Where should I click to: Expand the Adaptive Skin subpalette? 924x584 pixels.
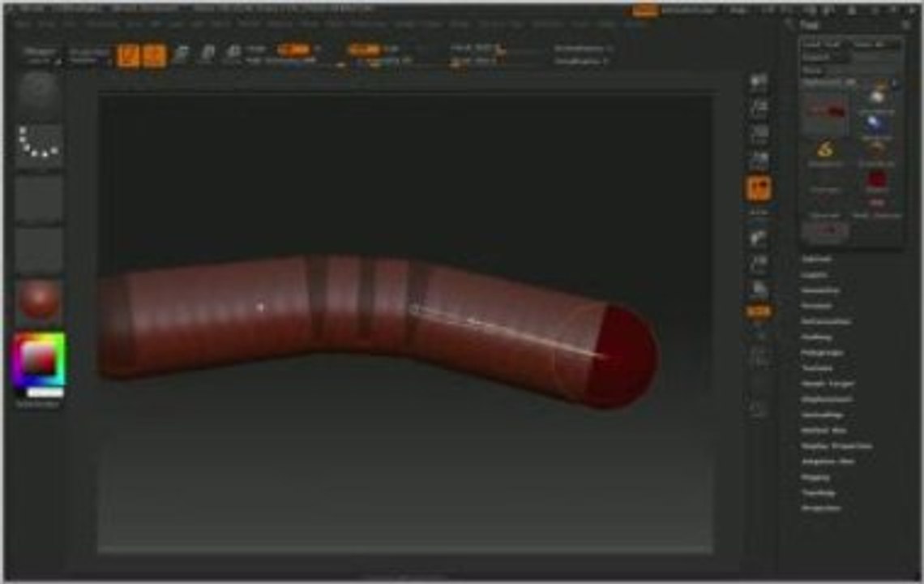pos(828,462)
